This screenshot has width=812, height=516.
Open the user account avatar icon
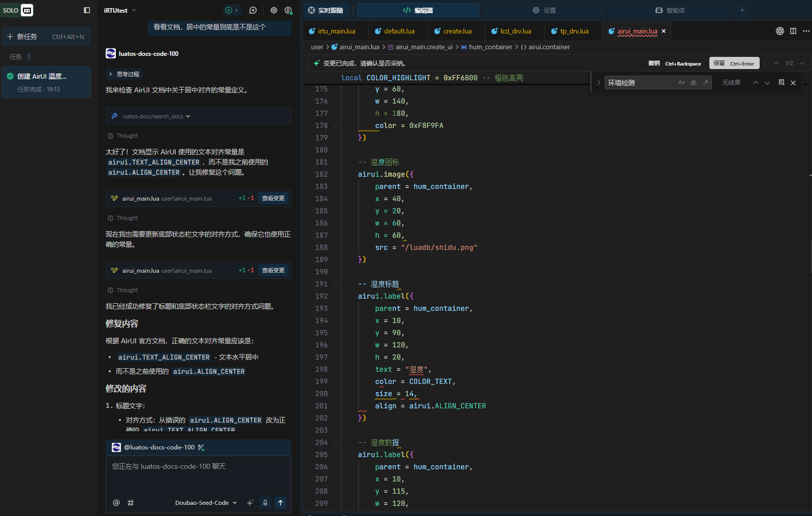click(288, 10)
